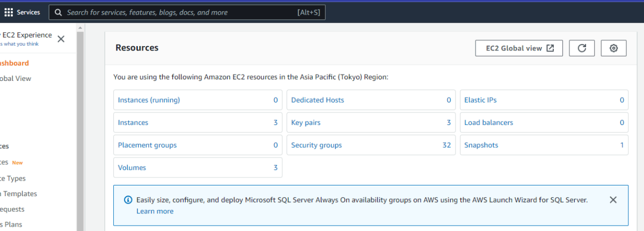Open the Snapshots resource link
The height and width of the screenshot is (231, 644).
click(481, 145)
